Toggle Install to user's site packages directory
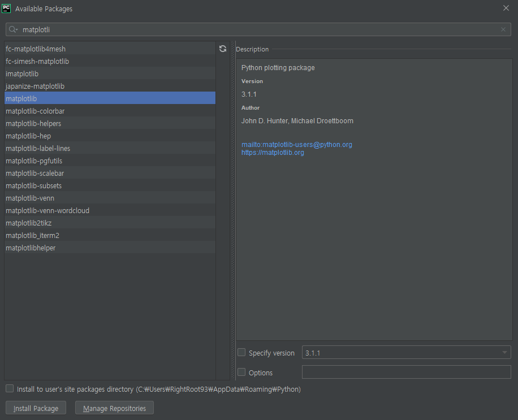Image resolution: width=518 pixels, height=420 pixels. pos(10,389)
